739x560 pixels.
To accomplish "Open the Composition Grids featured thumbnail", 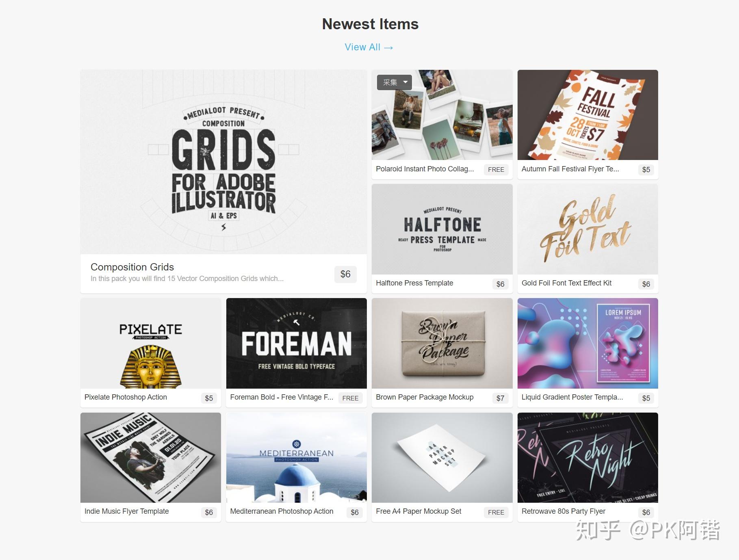I will point(223,162).
